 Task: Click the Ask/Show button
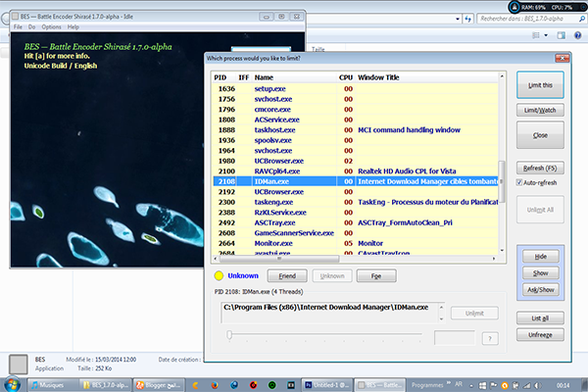tap(540, 290)
